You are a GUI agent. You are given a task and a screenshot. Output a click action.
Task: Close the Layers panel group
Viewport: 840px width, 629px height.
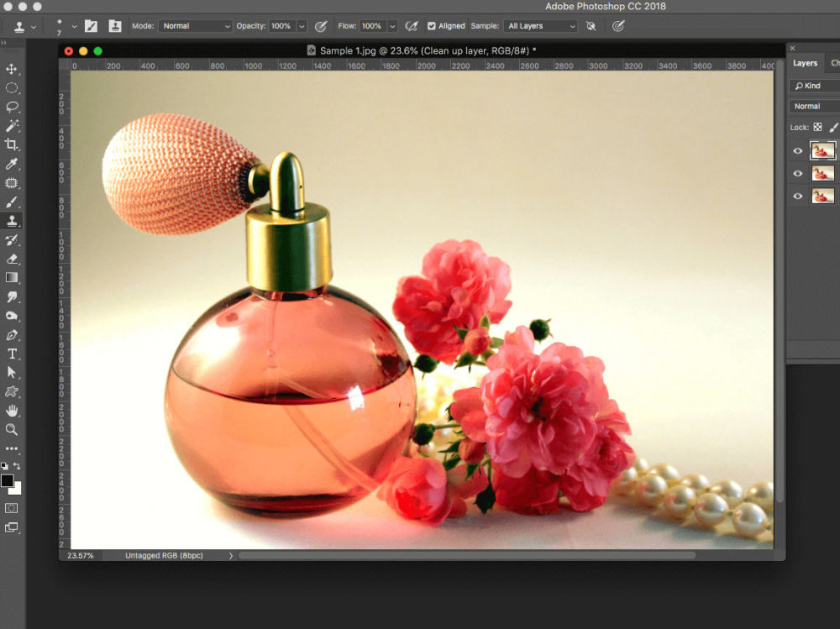(x=792, y=48)
